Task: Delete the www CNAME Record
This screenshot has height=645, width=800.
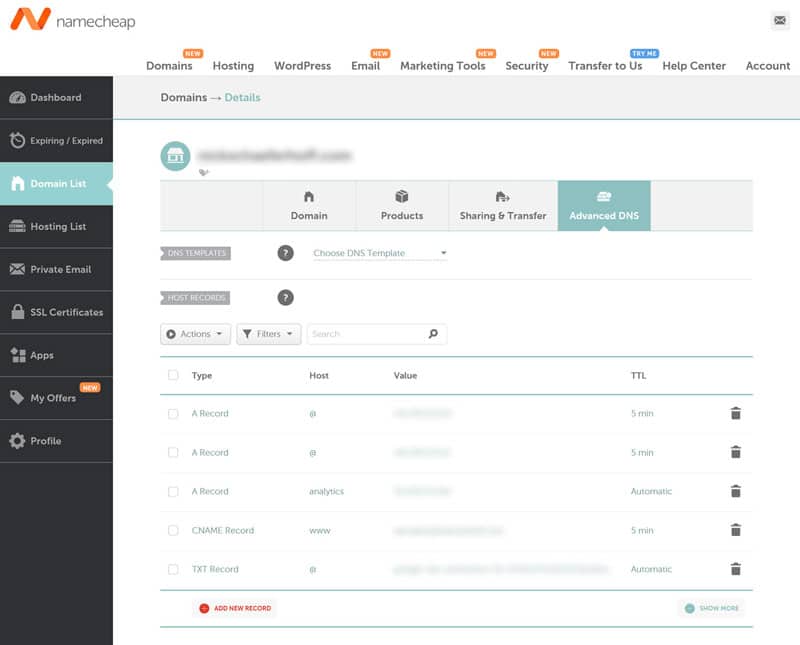Action: pyautogui.click(x=735, y=530)
